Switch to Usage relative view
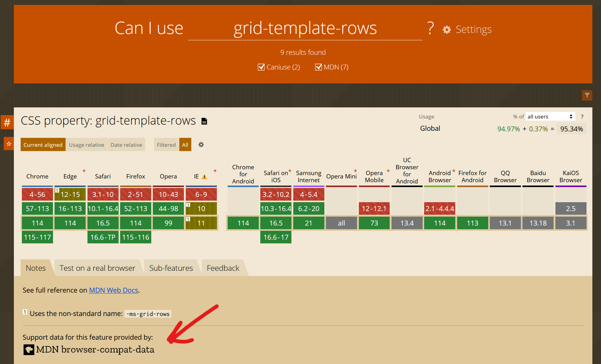 click(86, 145)
